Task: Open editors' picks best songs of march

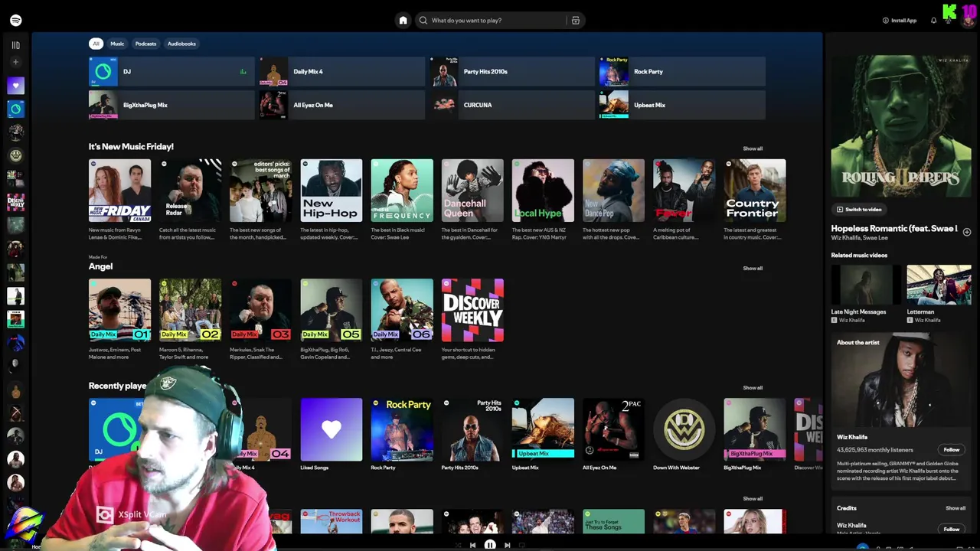Action: [260, 191]
